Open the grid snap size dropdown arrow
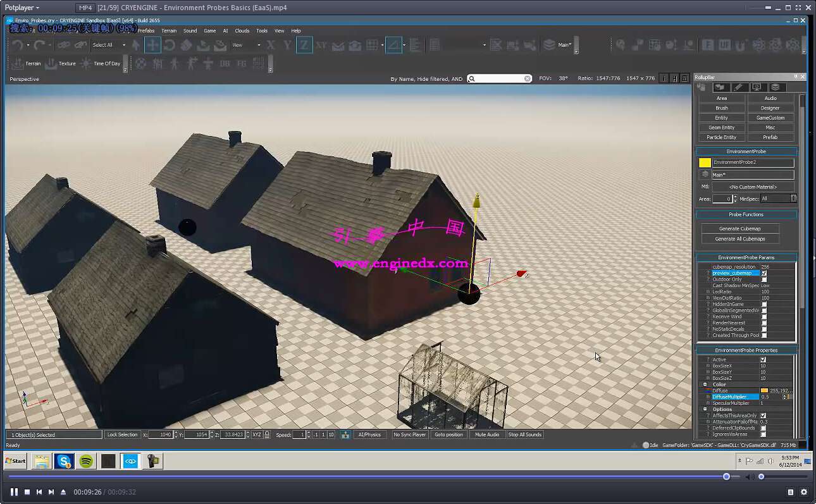The height and width of the screenshot is (504, 816). pos(383,45)
